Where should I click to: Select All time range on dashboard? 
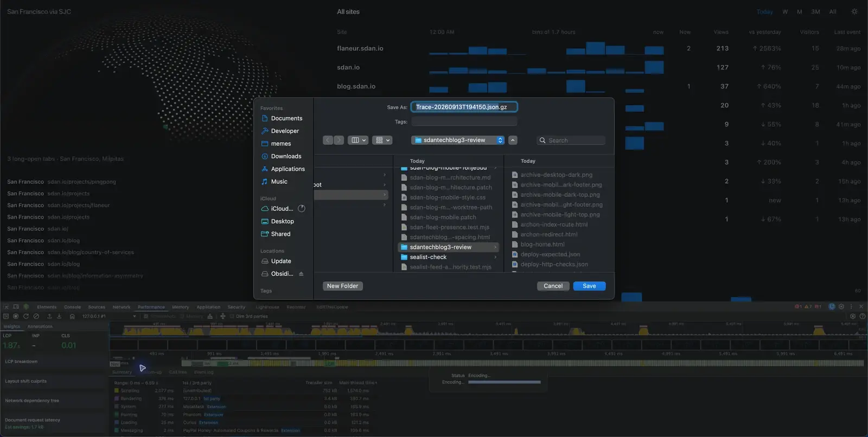pos(833,11)
